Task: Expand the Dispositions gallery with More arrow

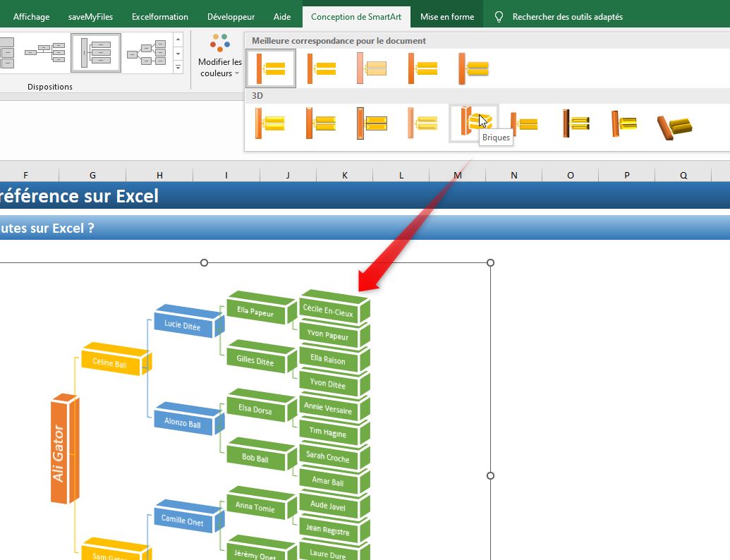Action: 178,68
